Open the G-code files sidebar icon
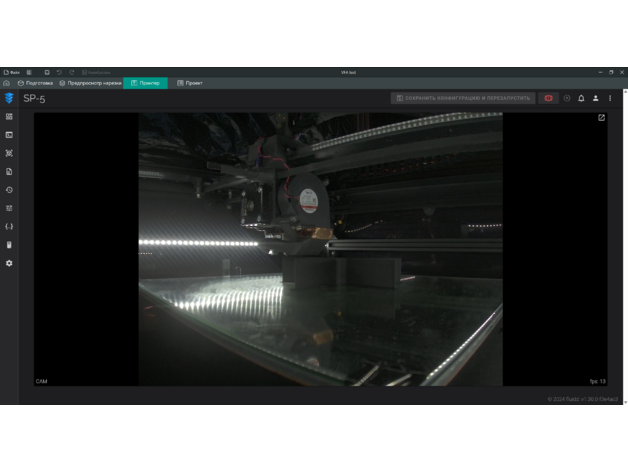This screenshot has height=472, width=628. 9,171
